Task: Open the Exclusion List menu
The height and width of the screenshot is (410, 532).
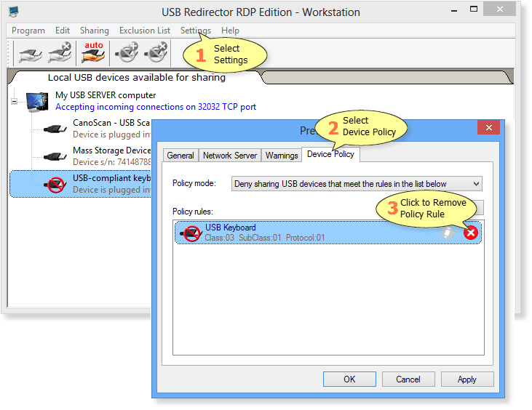Action: [145, 31]
